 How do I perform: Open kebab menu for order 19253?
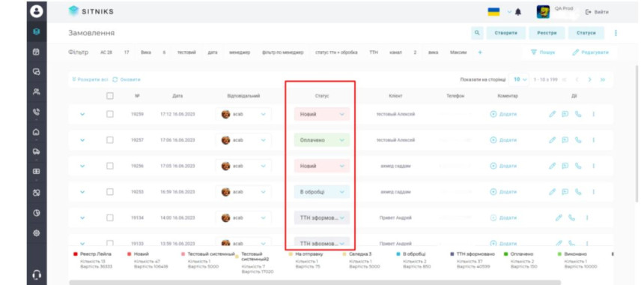click(594, 192)
